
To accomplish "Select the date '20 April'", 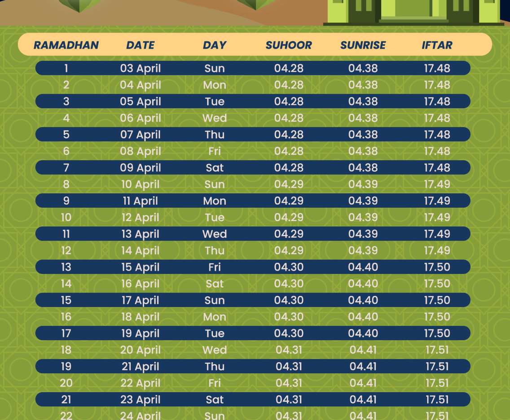I will pyautogui.click(x=140, y=350).
